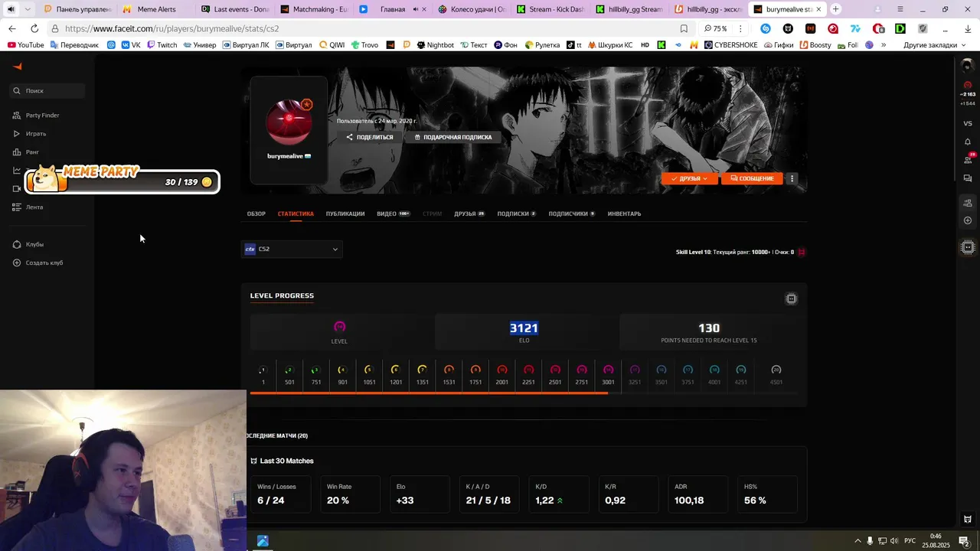Click the level 501 skill icon

coord(289,370)
